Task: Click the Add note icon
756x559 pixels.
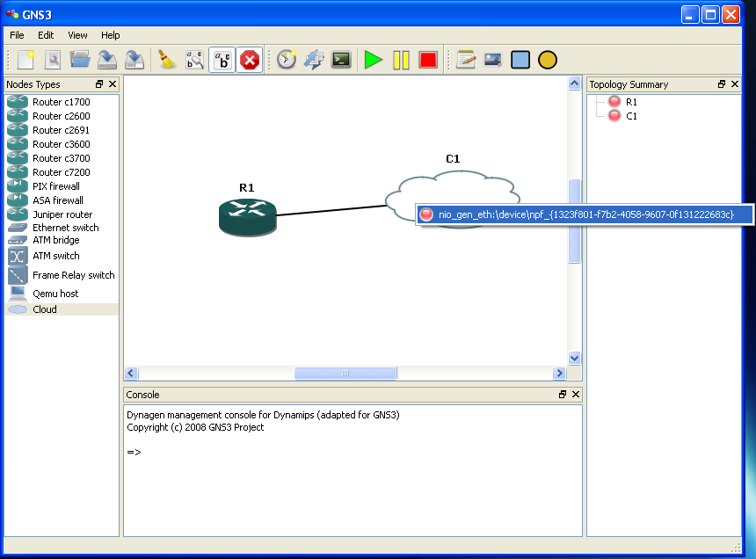Action: (466, 61)
